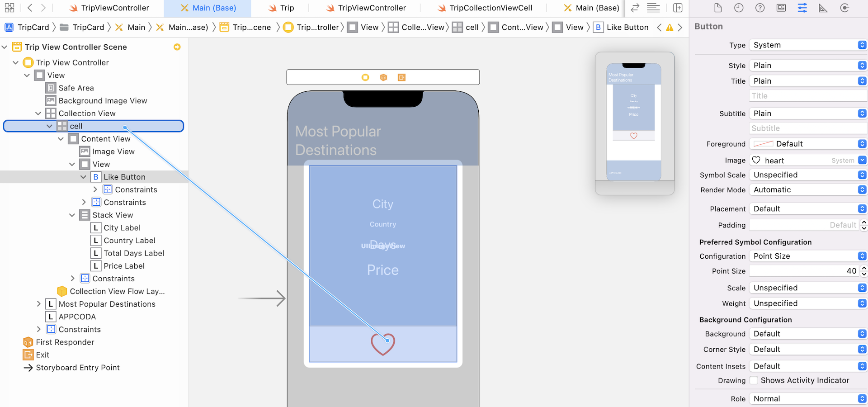
Task: Select Background Image View in outline
Action: coord(103,101)
